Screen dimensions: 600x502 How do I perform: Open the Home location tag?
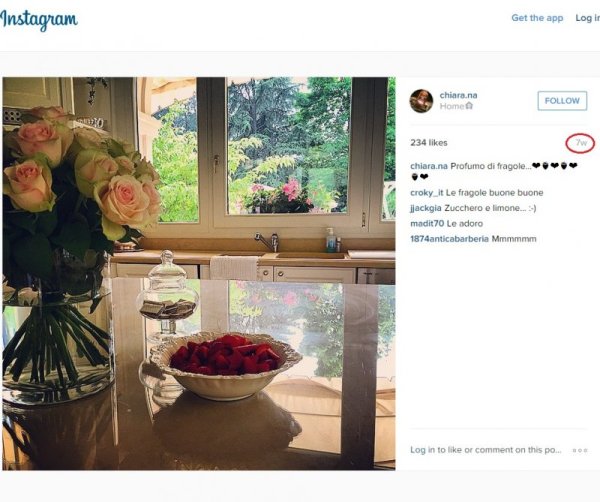452,106
